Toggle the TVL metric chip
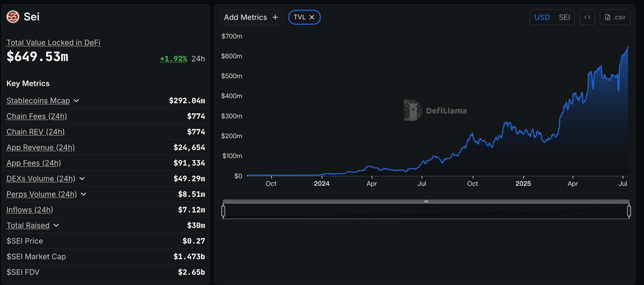This screenshot has height=285, width=644. point(299,17)
